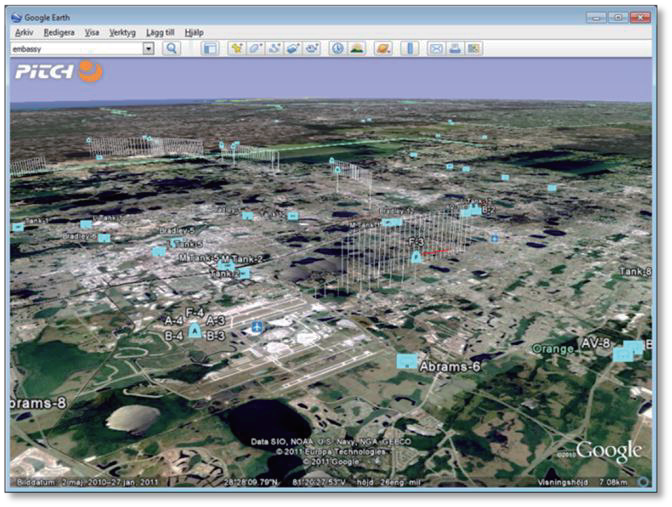Image resolution: width=672 pixels, height=507 pixels.
Task: Open the search history dropdown arrow
Action: pos(148,48)
